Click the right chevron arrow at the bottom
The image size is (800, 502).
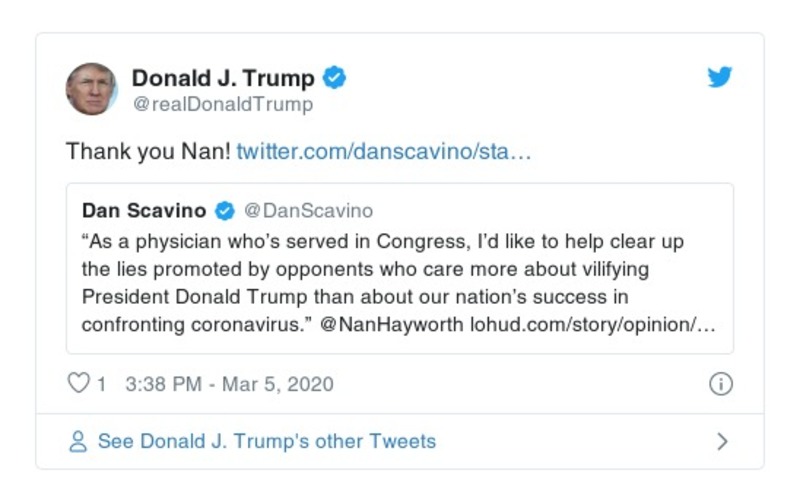(723, 441)
